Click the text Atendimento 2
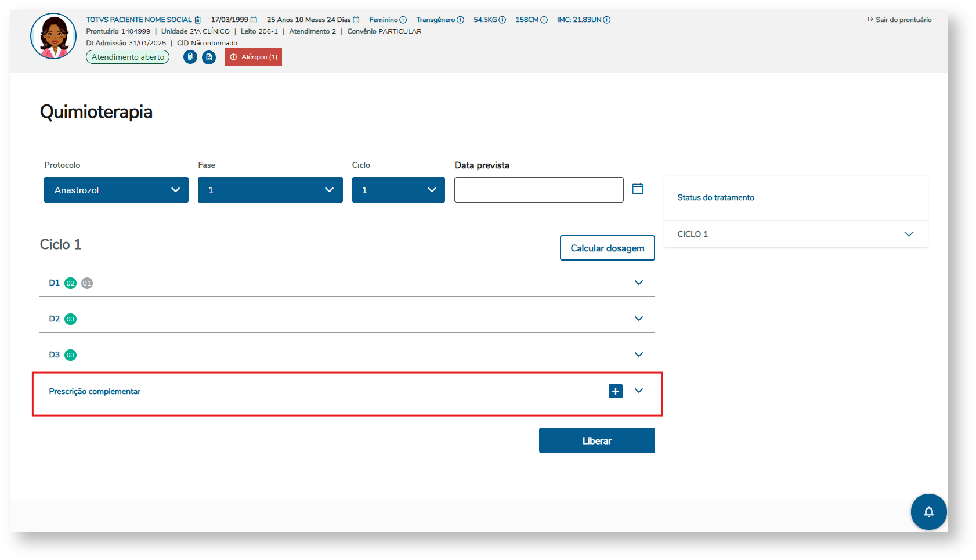The image size is (976, 560). [x=313, y=31]
